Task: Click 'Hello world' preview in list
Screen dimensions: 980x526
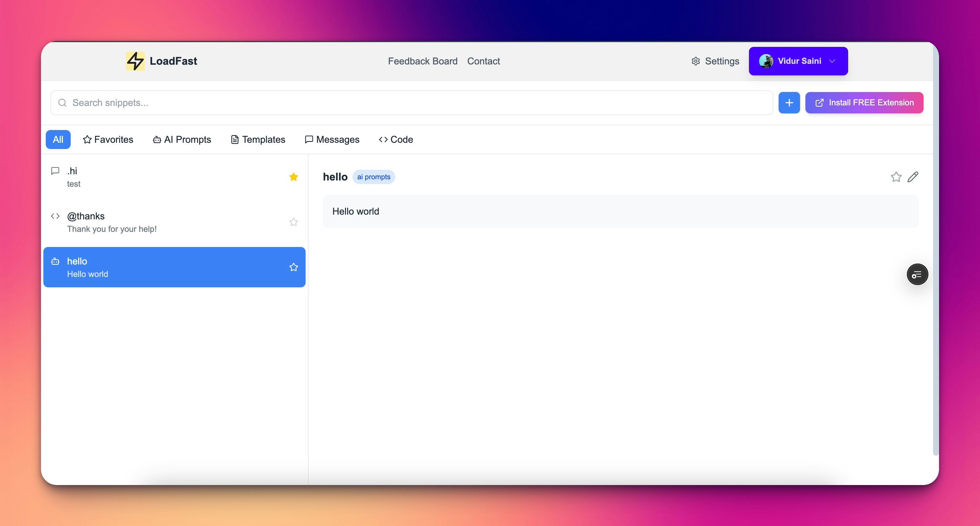Action: (x=88, y=274)
